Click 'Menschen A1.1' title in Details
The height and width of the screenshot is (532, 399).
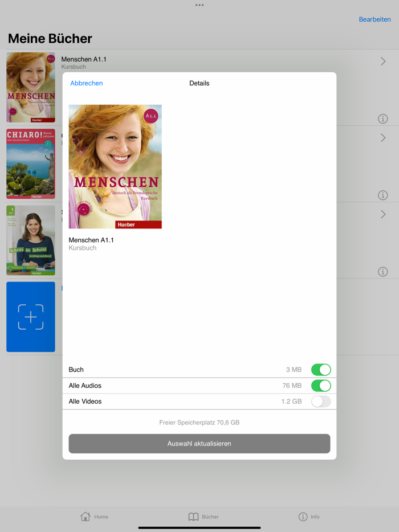91,240
